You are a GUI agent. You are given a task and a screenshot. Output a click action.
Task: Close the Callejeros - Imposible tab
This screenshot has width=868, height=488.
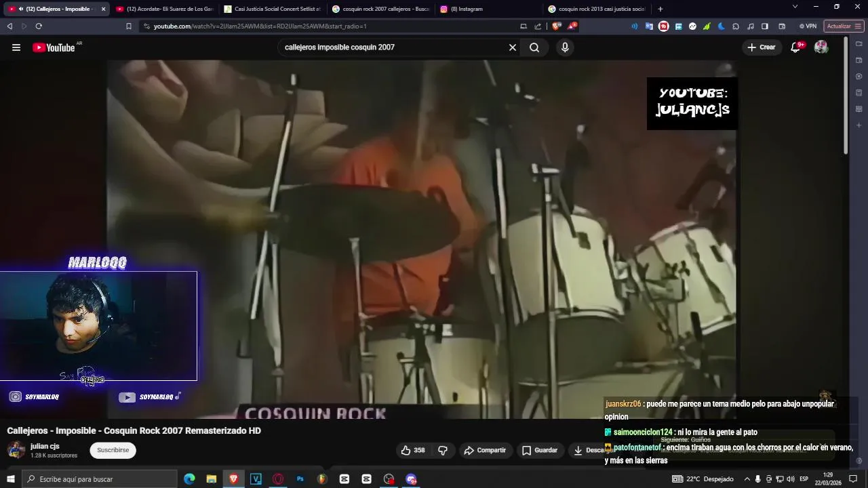click(x=103, y=9)
